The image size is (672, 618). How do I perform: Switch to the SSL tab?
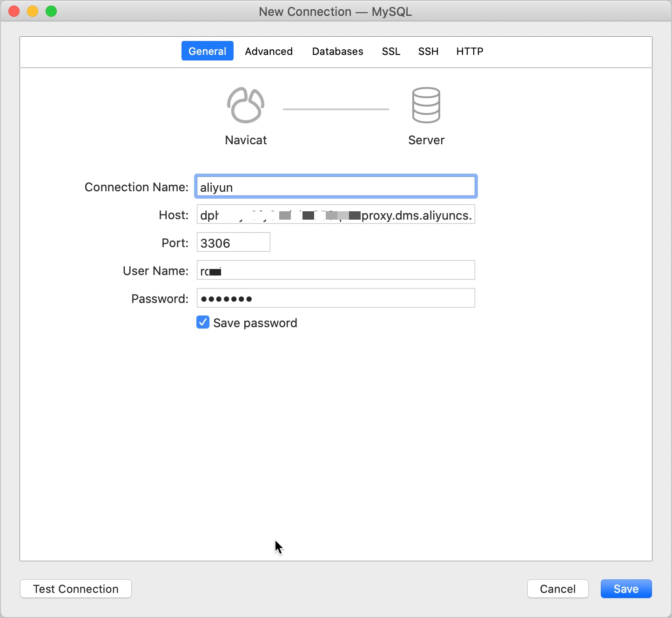[391, 51]
